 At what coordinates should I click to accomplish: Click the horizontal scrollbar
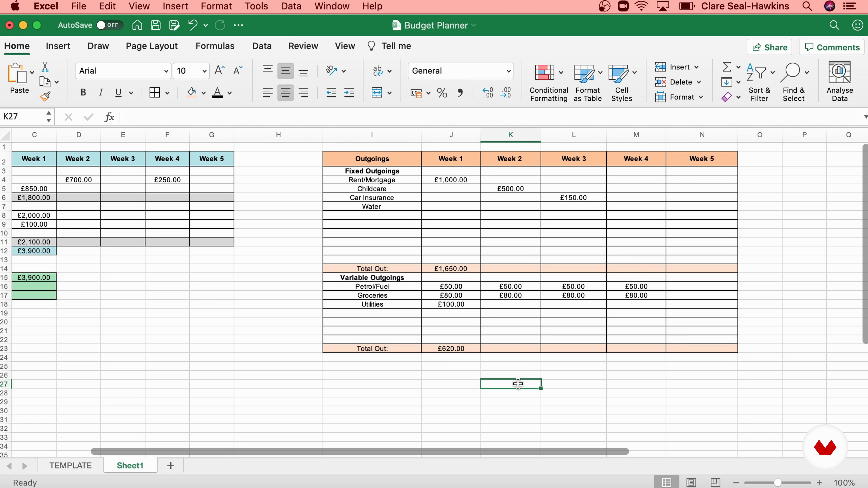(x=360, y=451)
